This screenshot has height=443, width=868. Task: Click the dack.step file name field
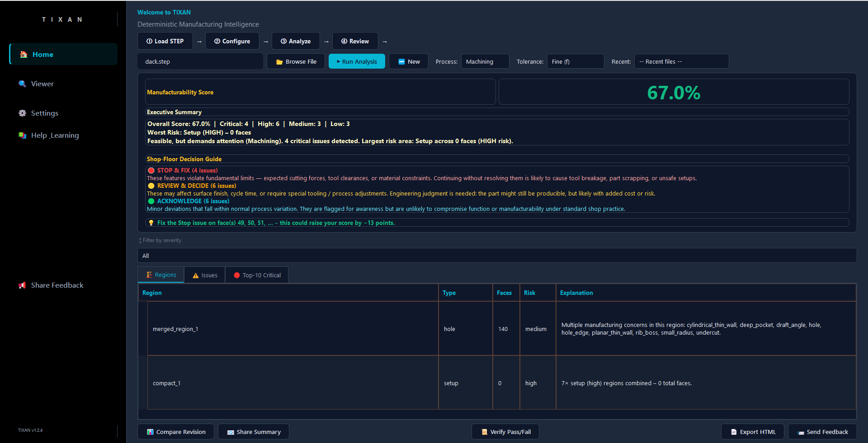200,61
